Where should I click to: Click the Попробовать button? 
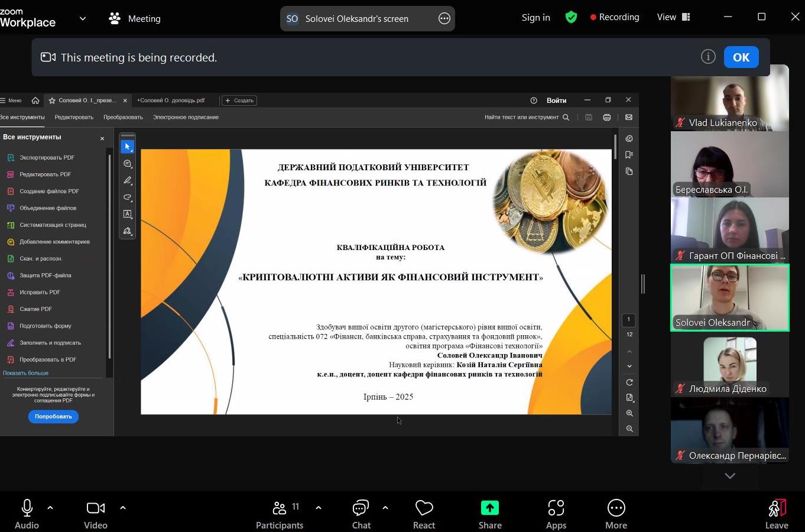coord(53,417)
